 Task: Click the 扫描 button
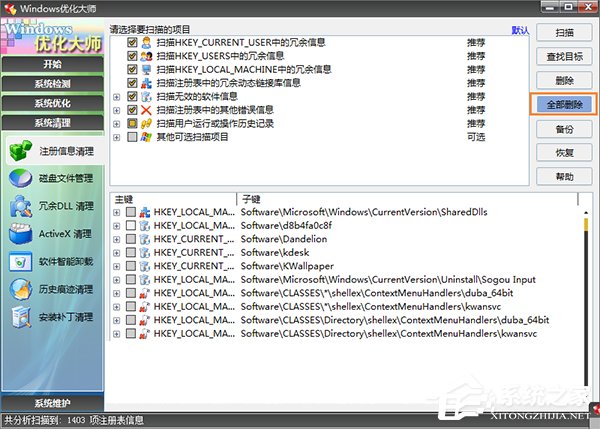[564, 33]
